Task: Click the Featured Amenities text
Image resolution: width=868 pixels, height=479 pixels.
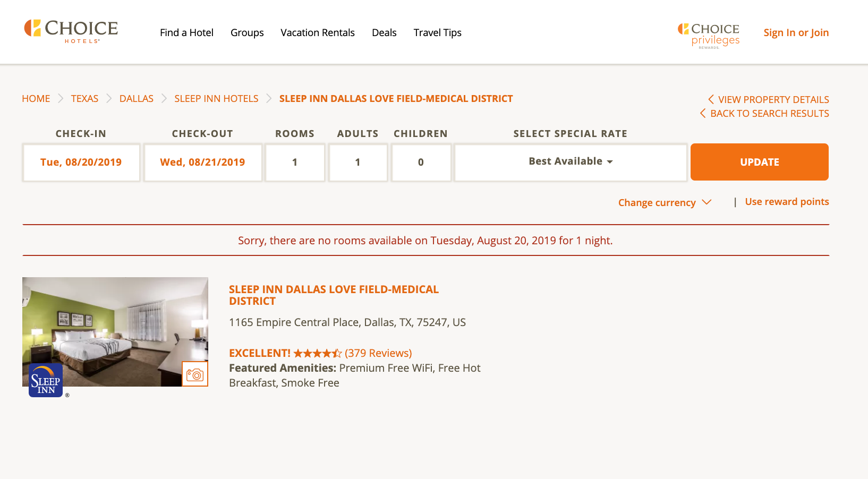Action: coord(355,375)
